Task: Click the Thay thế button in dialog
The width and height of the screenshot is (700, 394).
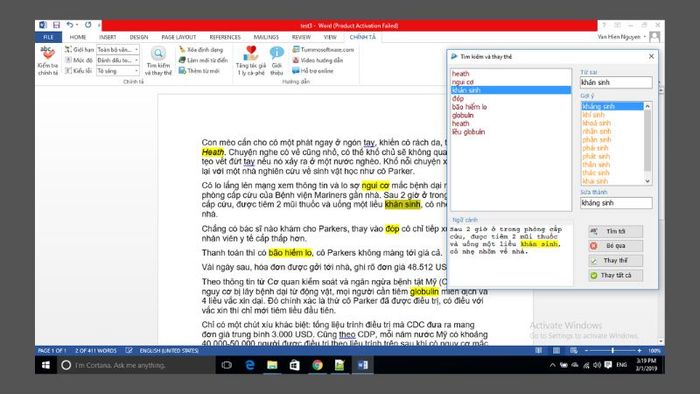Action: 615,261
